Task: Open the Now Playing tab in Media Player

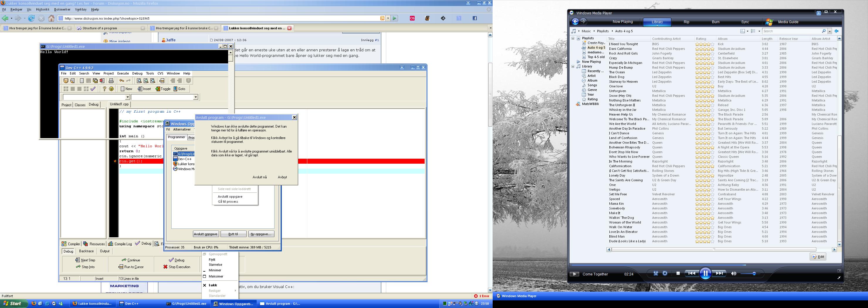Action: pyautogui.click(x=622, y=22)
